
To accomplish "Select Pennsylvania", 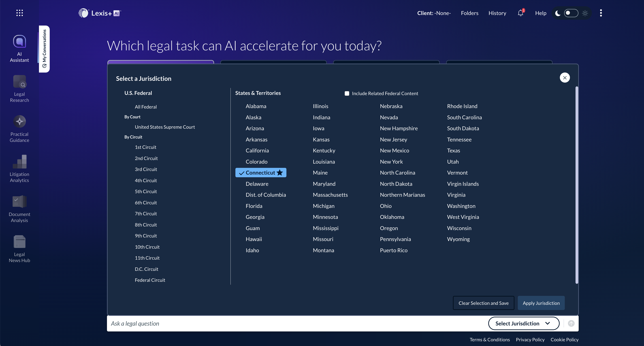I will 395,239.
